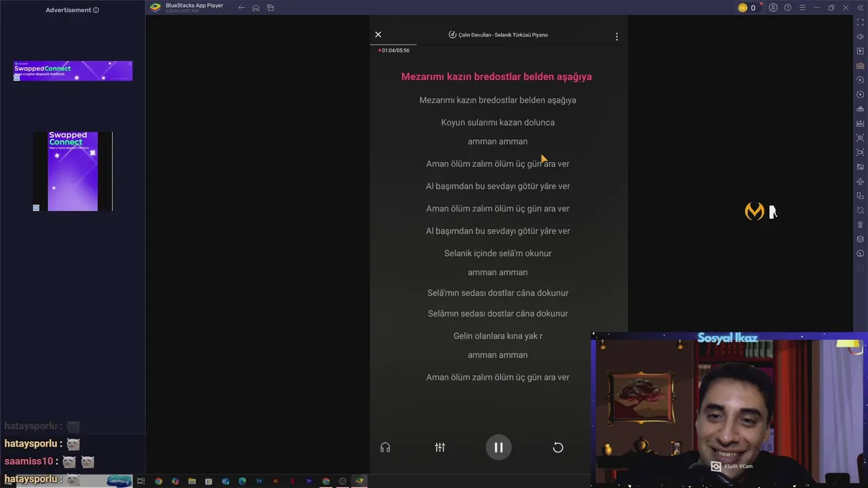The image size is (868, 488).
Task: Click the Advertisement info icon
Action: click(96, 10)
